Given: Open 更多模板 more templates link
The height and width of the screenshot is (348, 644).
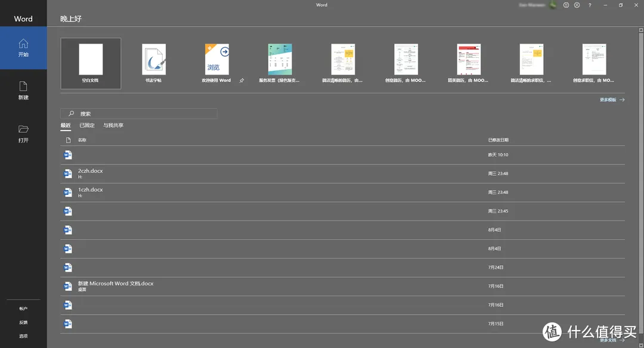Looking at the screenshot, I should click(x=612, y=100).
